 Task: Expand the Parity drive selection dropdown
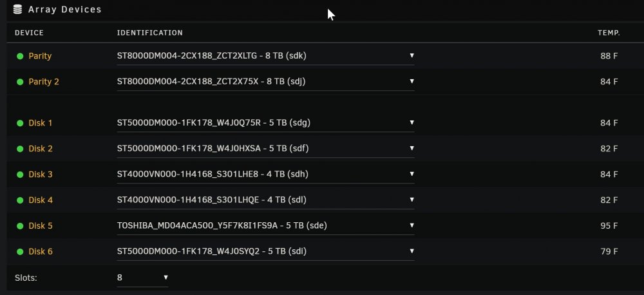coord(266,56)
